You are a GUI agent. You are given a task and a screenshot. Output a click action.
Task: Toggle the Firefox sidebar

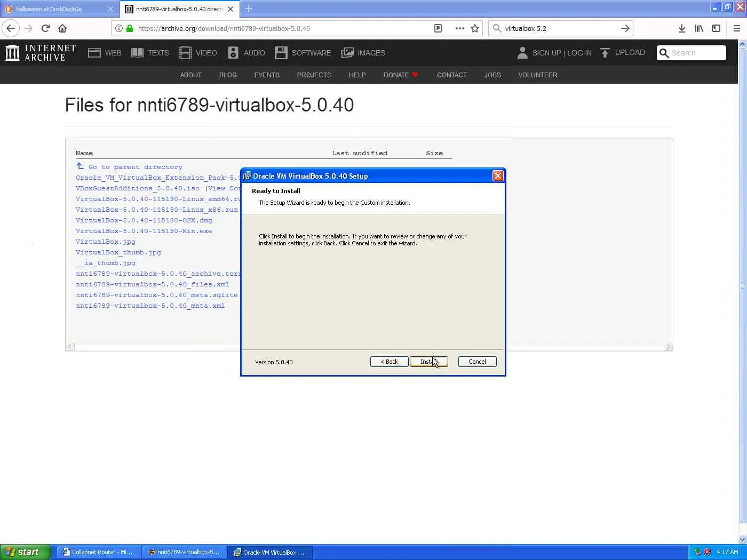[x=716, y=28]
